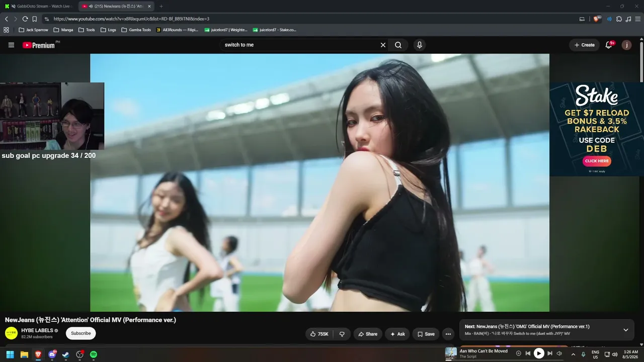644x362 pixels.
Task: Skip to next track in taskbar media widget
Action: [x=549, y=353]
